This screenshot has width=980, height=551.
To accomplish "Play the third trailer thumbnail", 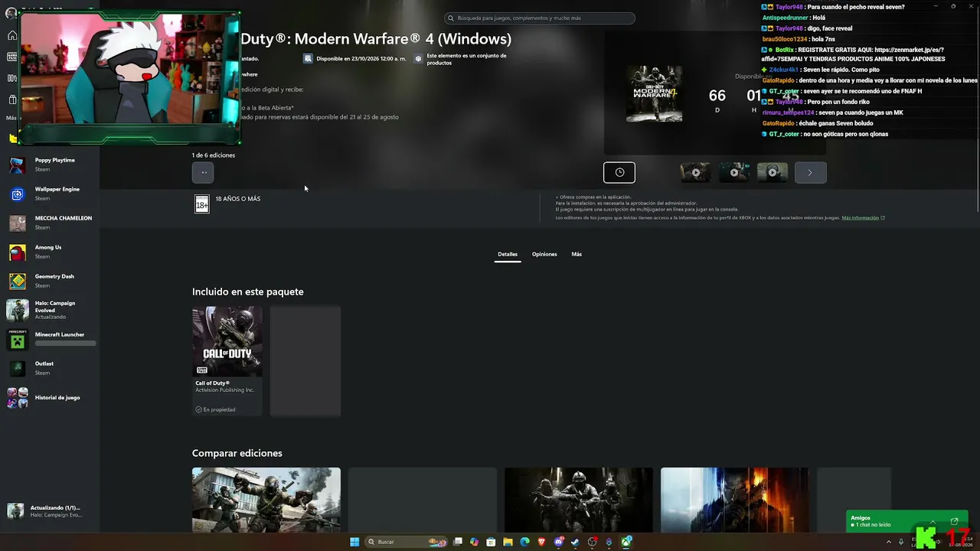I will [x=773, y=172].
